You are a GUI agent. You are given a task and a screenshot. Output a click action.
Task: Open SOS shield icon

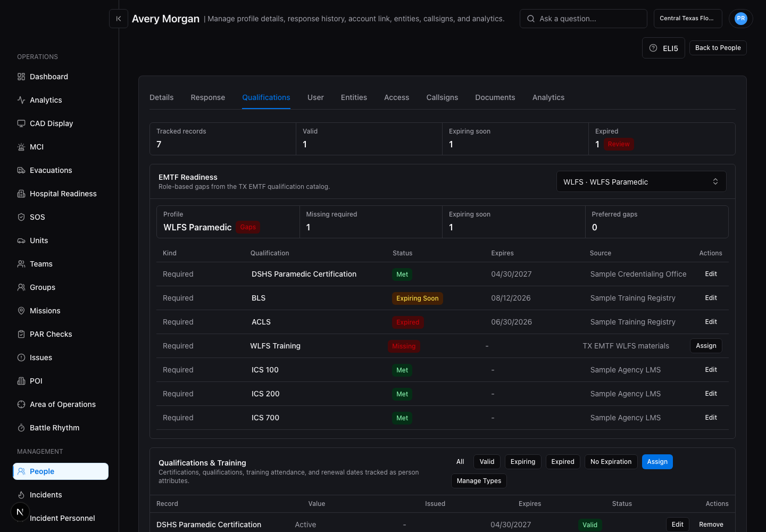tap(21, 217)
